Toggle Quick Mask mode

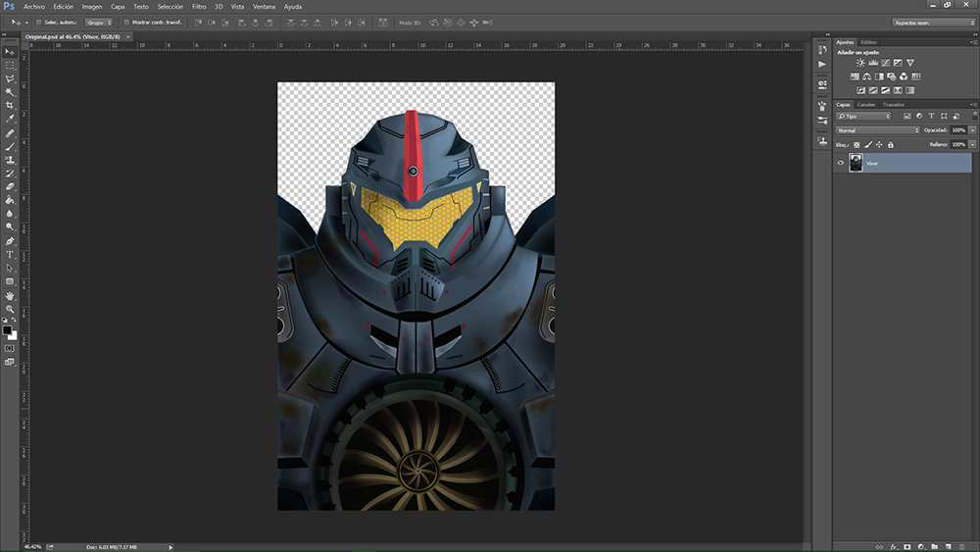pyautogui.click(x=10, y=348)
